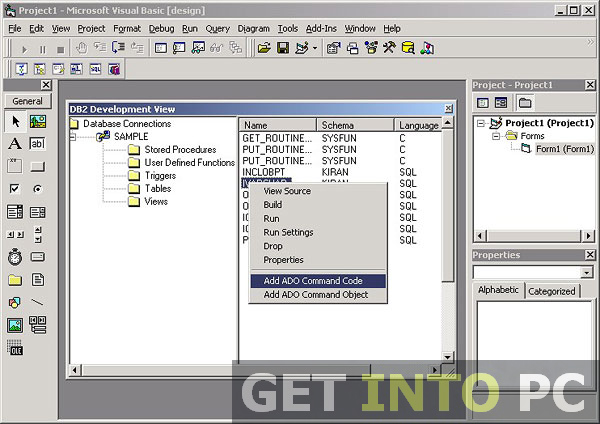Select the CheckBox control in toolbox

[x=15, y=189]
